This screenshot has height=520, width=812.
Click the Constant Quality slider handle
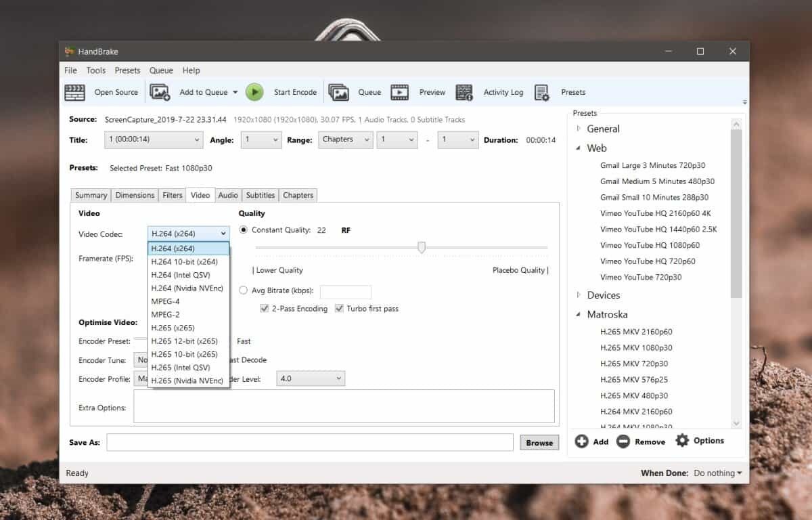422,248
